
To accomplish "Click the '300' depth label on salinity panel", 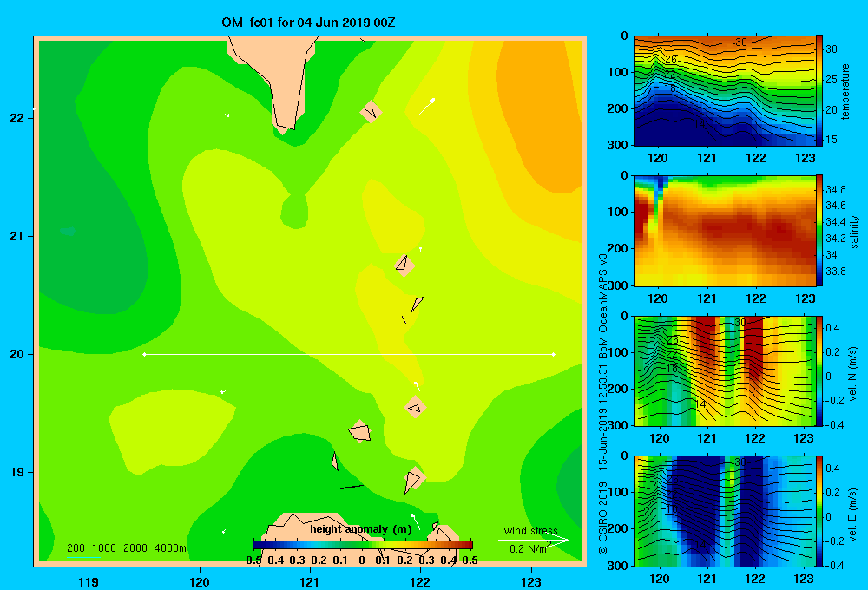I will click(x=618, y=285).
